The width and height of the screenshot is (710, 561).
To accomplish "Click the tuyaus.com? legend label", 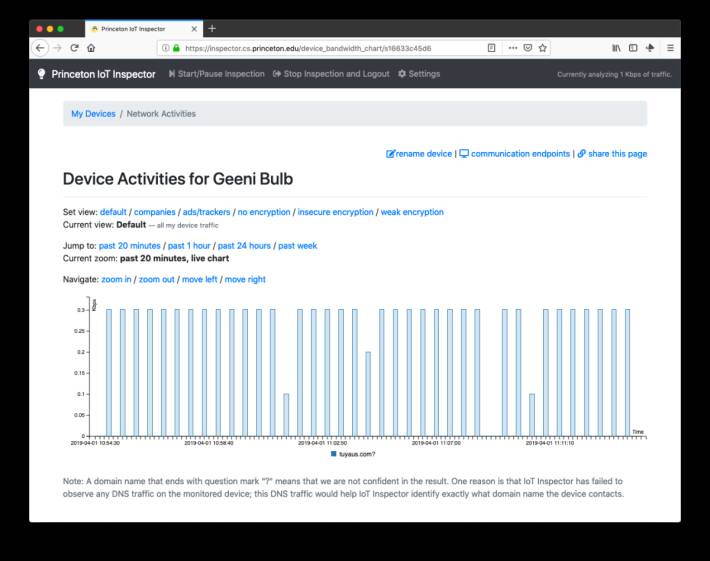I will tap(357, 454).
